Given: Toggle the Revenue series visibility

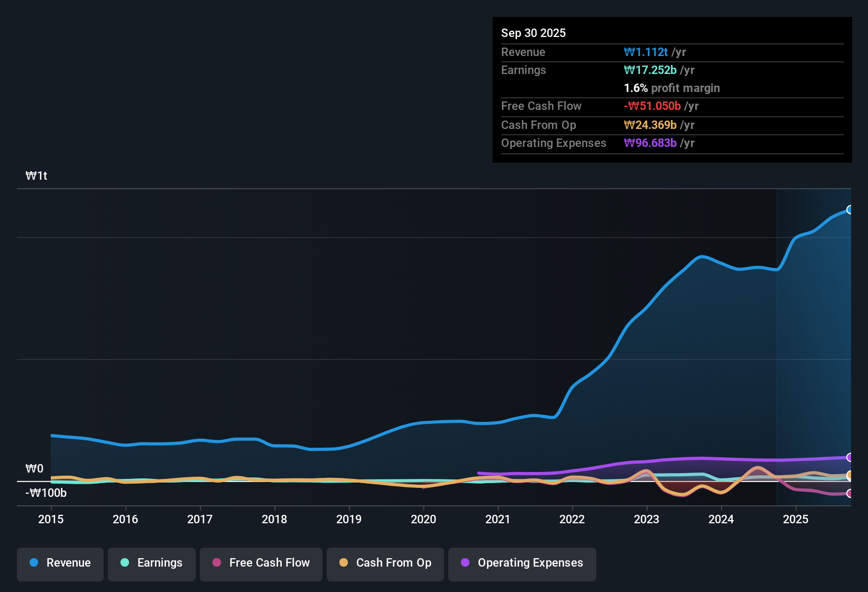Looking at the screenshot, I should click(x=60, y=563).
